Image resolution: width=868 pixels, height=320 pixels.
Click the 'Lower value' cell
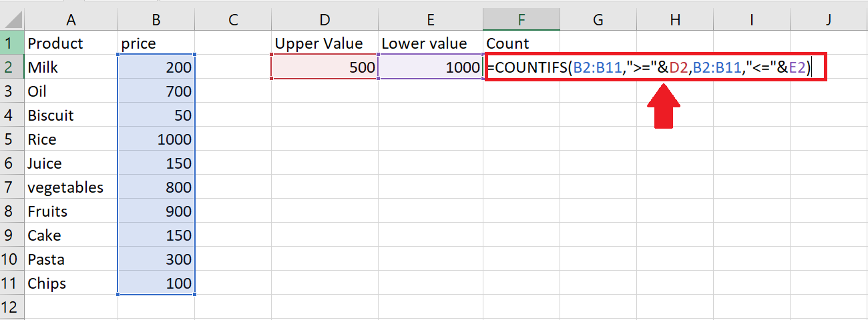(431, 43)
